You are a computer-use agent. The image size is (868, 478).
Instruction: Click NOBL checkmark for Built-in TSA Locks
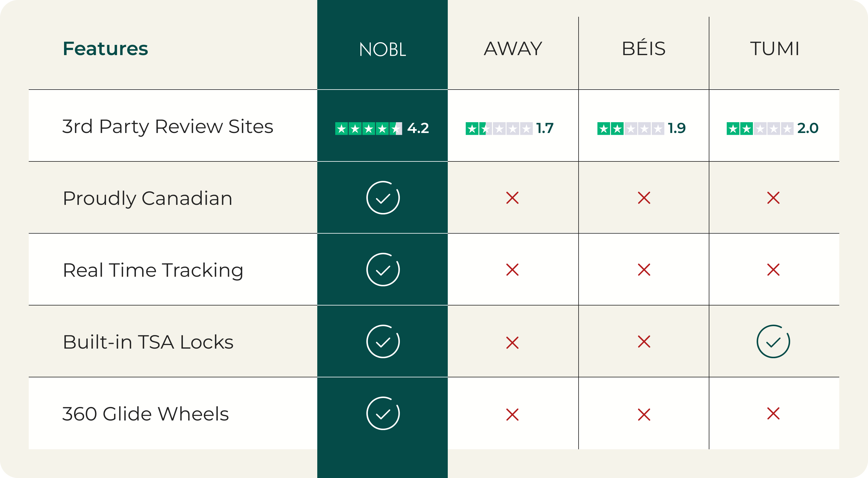[x=383, y=341]
